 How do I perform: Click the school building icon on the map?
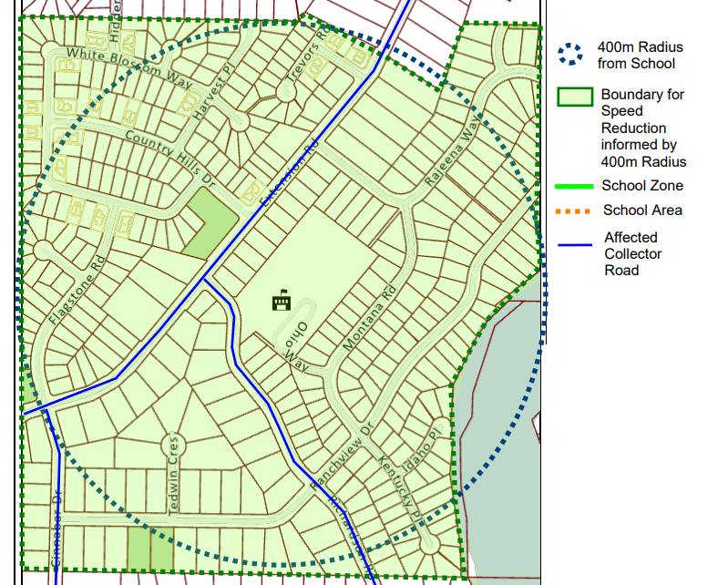pyautogui.click(x=282, y=300)
